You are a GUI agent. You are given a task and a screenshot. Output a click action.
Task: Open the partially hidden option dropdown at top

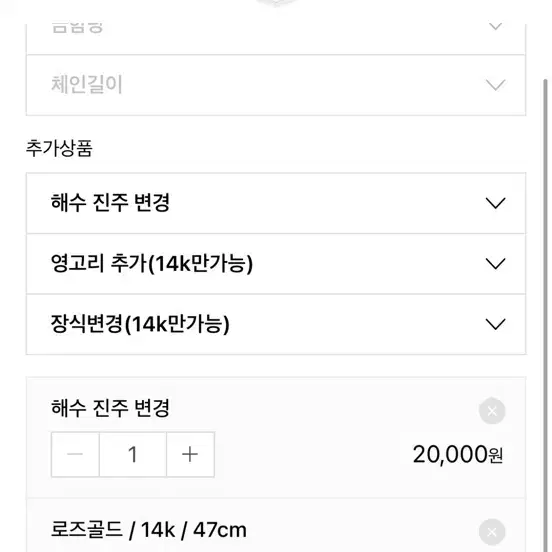(x=276, y=39)
